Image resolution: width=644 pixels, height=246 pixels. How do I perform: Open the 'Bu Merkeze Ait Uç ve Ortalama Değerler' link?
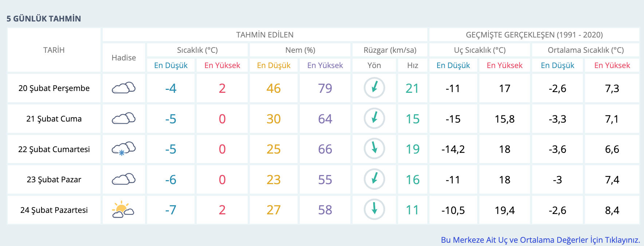[540, 240]
